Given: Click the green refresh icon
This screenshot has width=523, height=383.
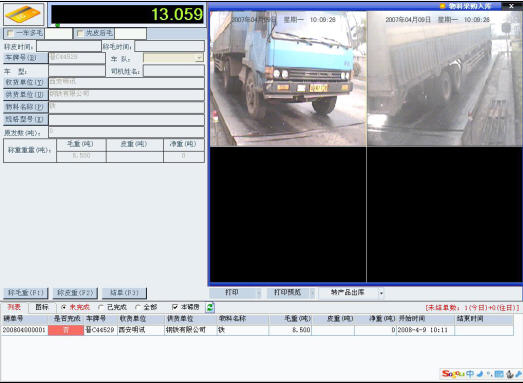Looking at the screenshot, I should coord(210,307).
